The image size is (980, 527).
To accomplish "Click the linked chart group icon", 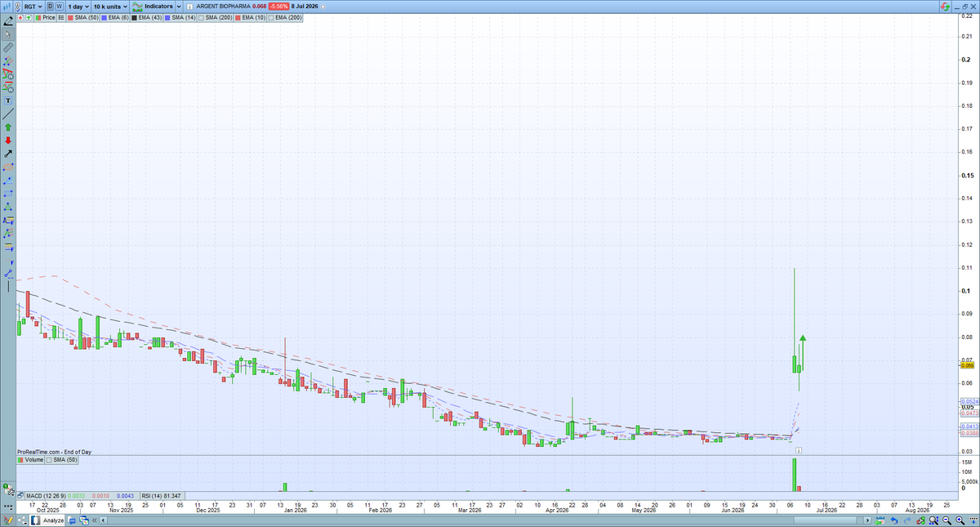I will click(x=18, y=7).
